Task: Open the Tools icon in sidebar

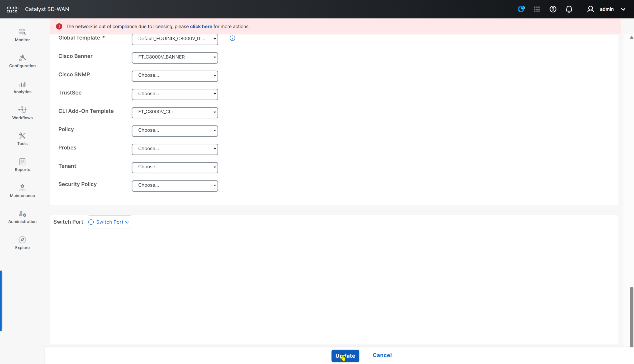Action: pos(22,135)
